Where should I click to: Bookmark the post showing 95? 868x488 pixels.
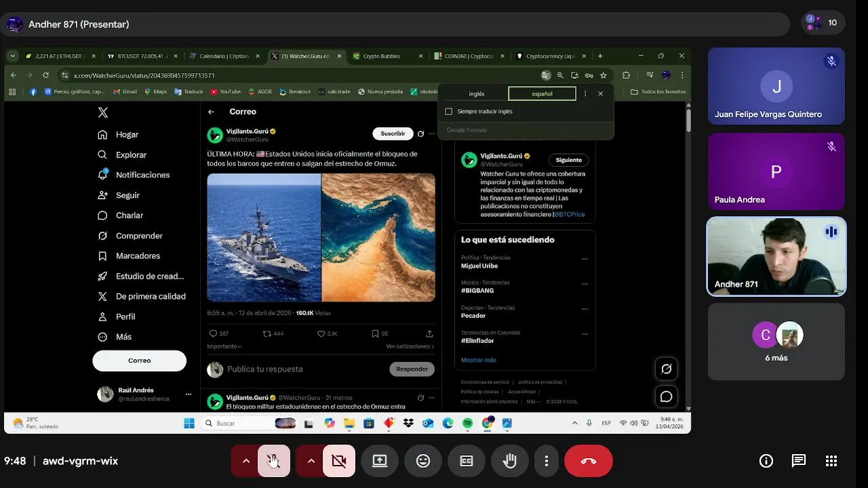click(x=379, y=333)
